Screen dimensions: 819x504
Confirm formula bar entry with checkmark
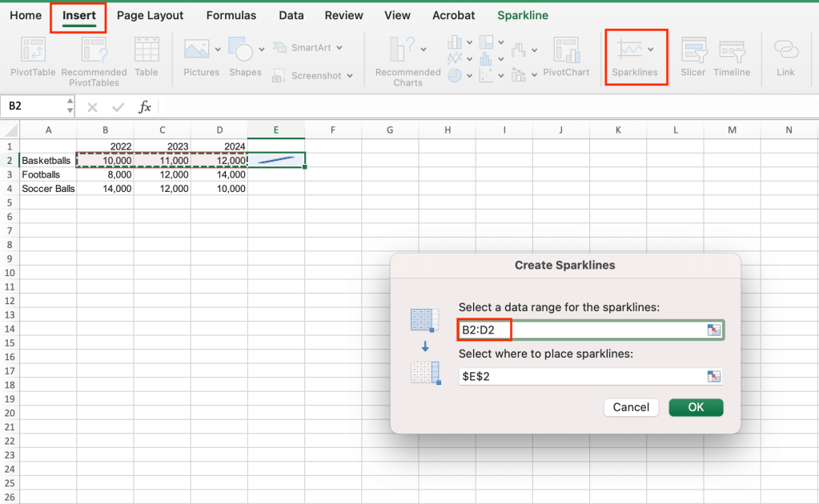point(118,107)
